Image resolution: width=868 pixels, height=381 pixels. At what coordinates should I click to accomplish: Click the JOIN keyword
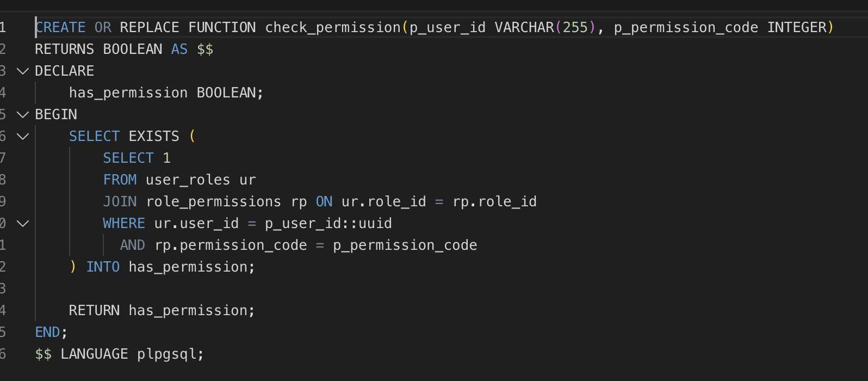(x=120, y=202)
